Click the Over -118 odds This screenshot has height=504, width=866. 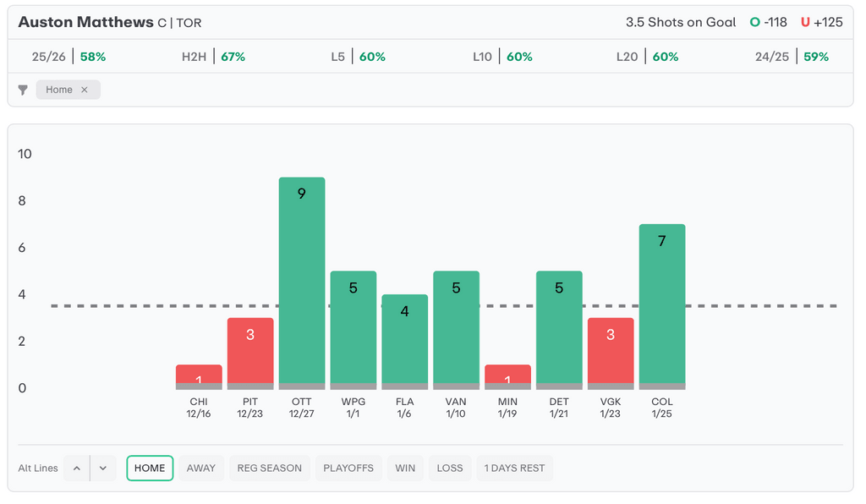[771, 22]
